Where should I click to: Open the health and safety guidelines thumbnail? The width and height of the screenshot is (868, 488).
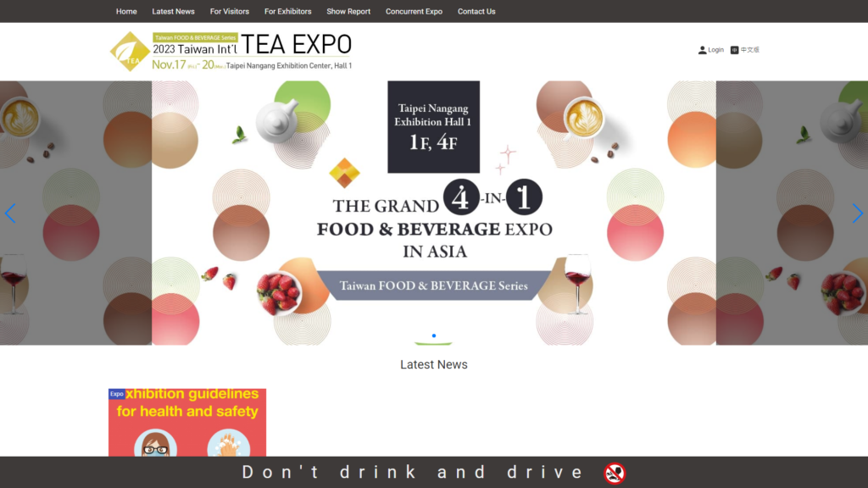(187, 424)
